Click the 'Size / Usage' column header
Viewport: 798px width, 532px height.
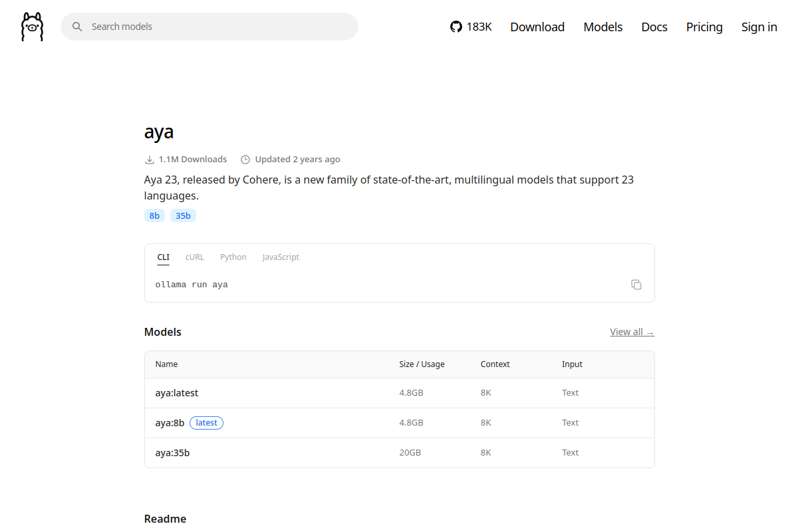point(422,364)
